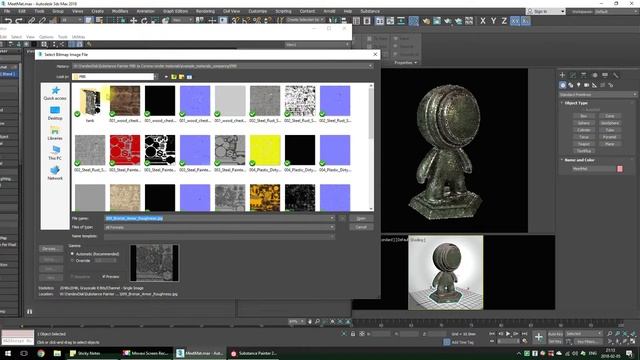
Task: Open Windows Start menu
Action: pyautogui.click(x=8, y=353)
